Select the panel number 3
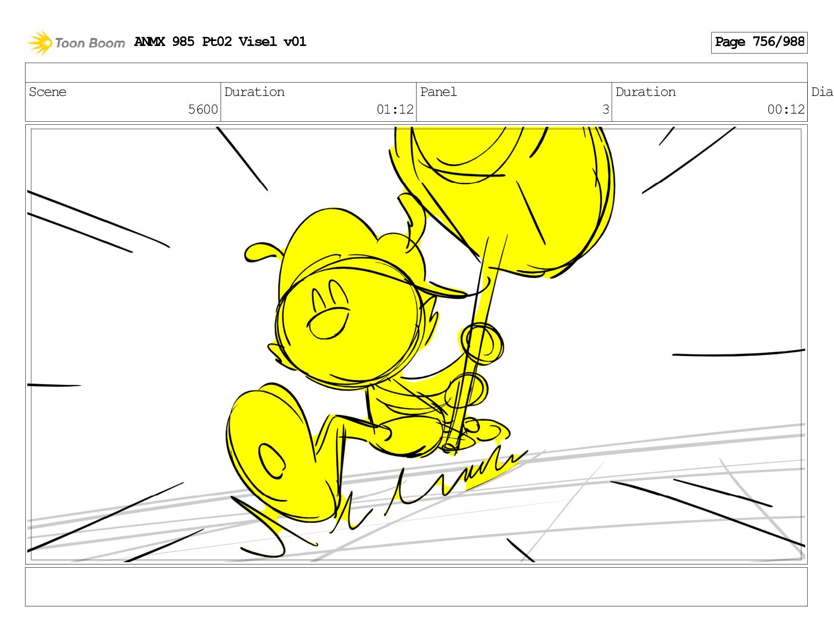The height and width of the screenshot is (644, 834). (606, 110)
